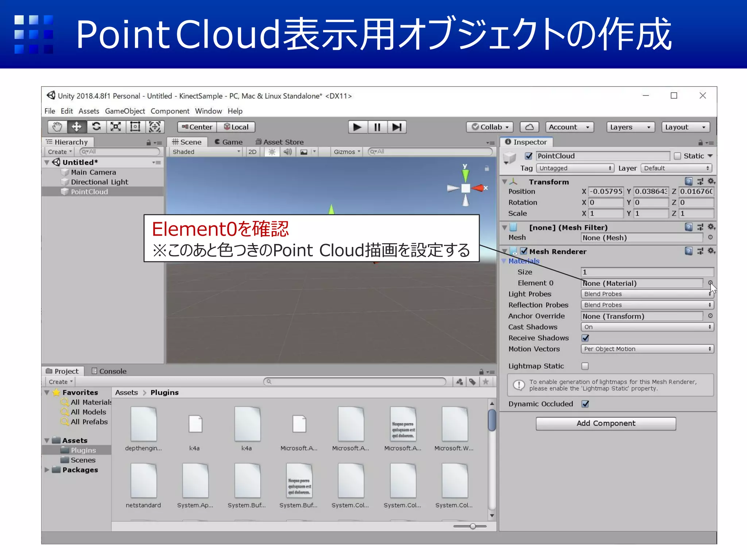The width and height of the screenshot is (747, 560).
Task: Open the Layer Default dropdown
Action: [x=676, y=168]
